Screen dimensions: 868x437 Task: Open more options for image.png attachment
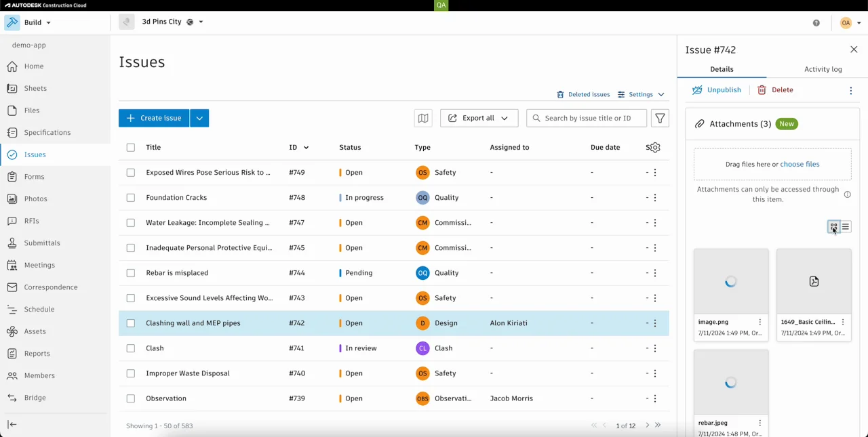click(760, 322)
